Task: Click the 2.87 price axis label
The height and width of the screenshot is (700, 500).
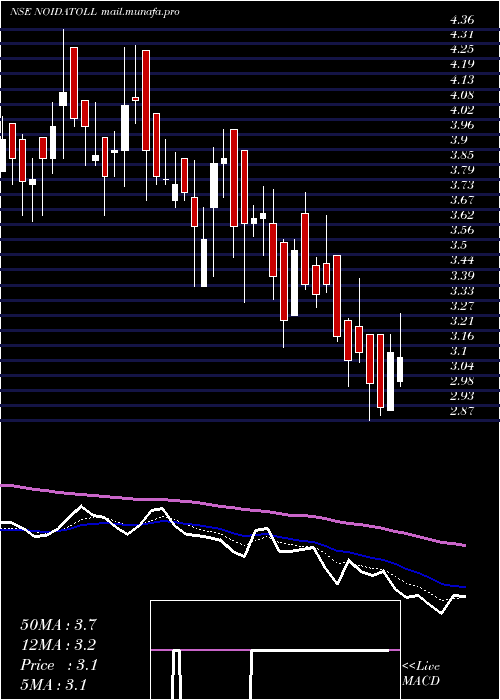Action: 462,412
